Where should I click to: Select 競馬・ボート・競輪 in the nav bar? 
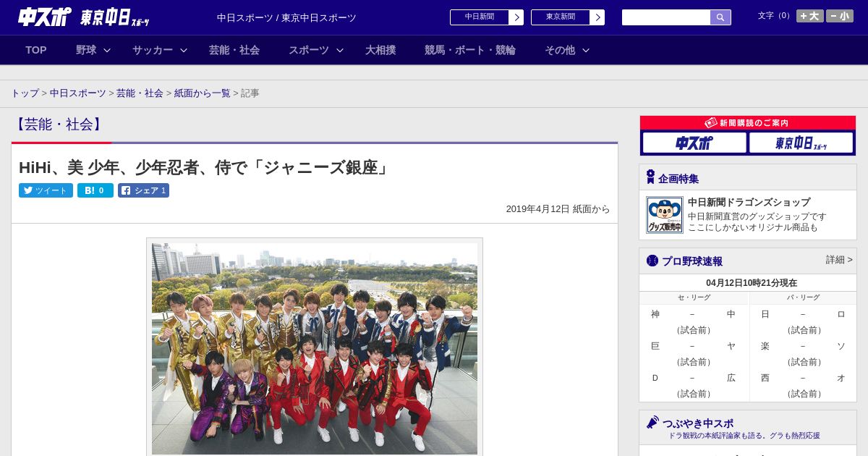(x=469, y=50)
